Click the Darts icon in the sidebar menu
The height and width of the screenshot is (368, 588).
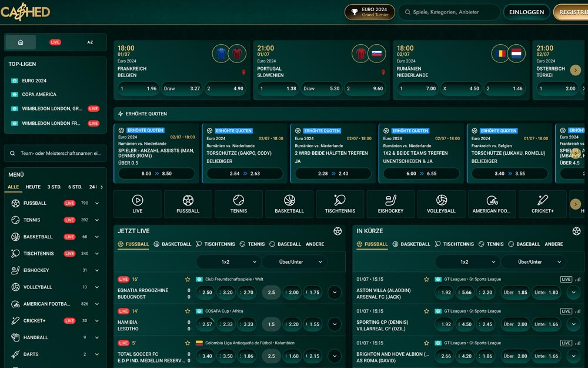[x=15, y=354]
